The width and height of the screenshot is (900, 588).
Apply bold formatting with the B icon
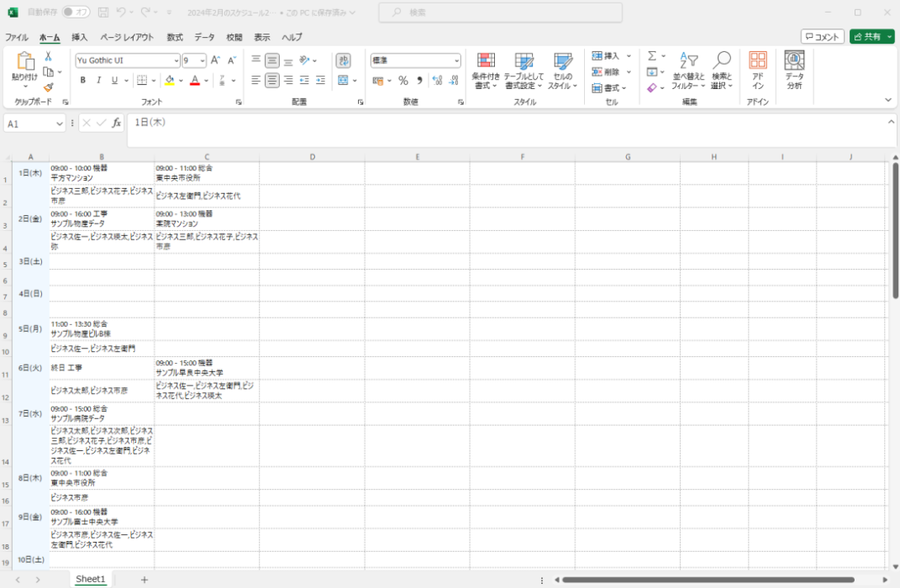(x=82, y=81)
